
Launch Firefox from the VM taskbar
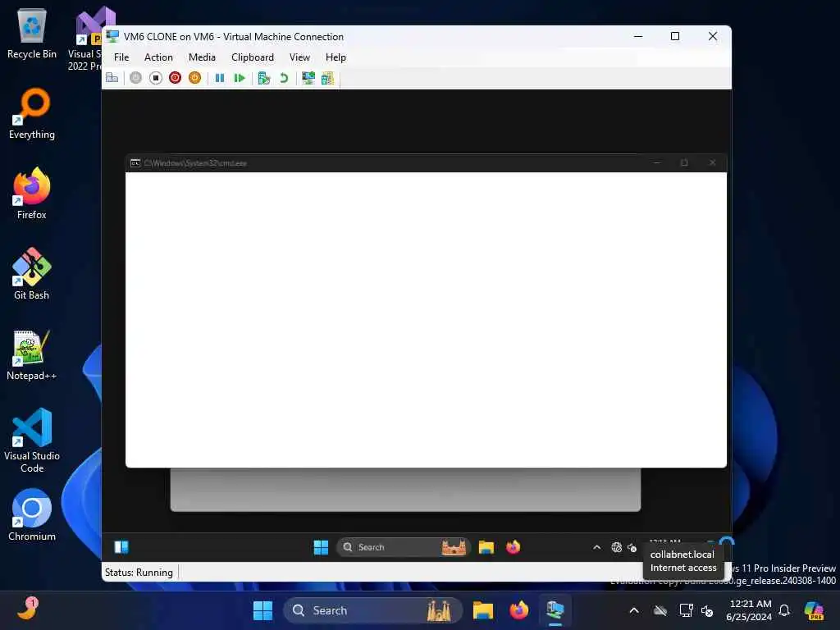[514, 547]
